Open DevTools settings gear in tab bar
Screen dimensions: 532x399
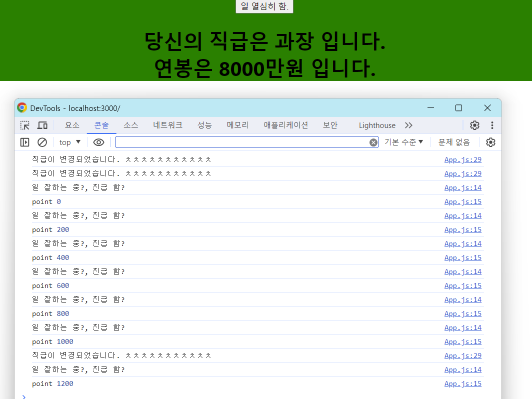point(474,125)
